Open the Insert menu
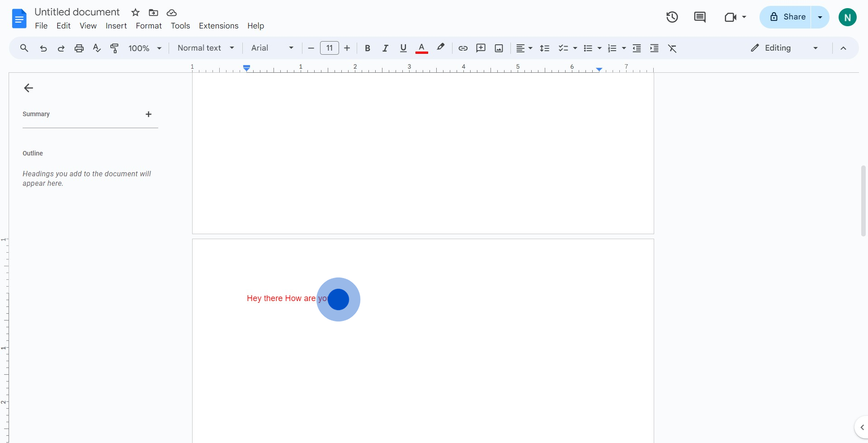Screen dimensions: 868x443 point(116,26)
